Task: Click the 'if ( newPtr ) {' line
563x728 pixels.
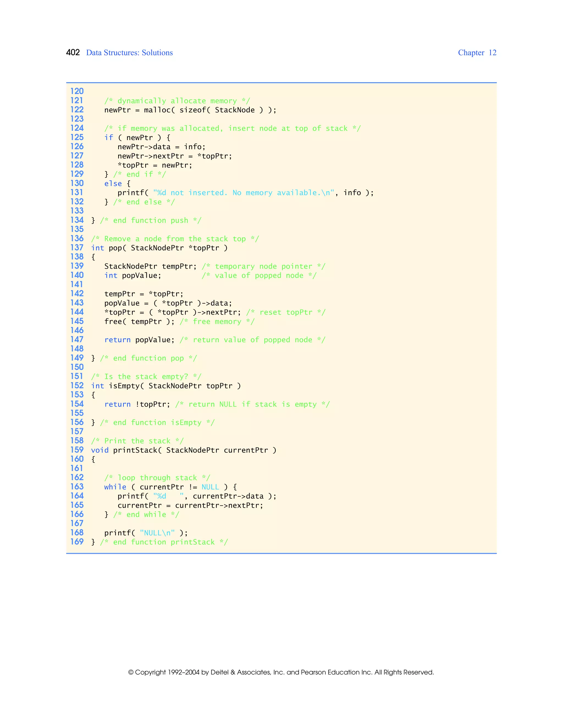Action: point(137,138)
